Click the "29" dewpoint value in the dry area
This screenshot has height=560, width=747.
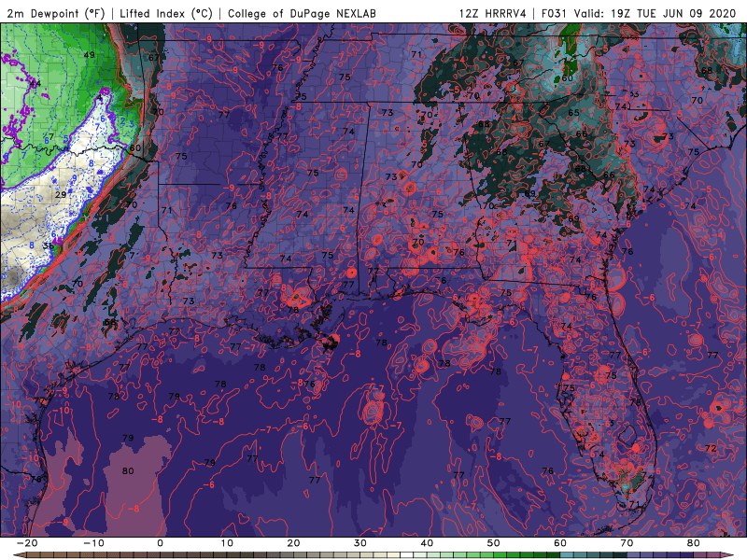[x=61, y=195]
